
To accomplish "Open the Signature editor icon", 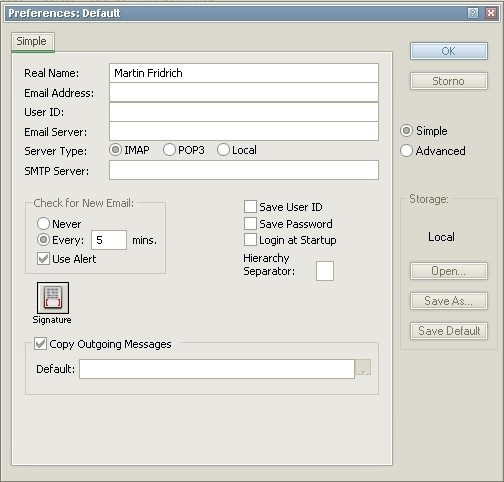I will tap(53, 298).
